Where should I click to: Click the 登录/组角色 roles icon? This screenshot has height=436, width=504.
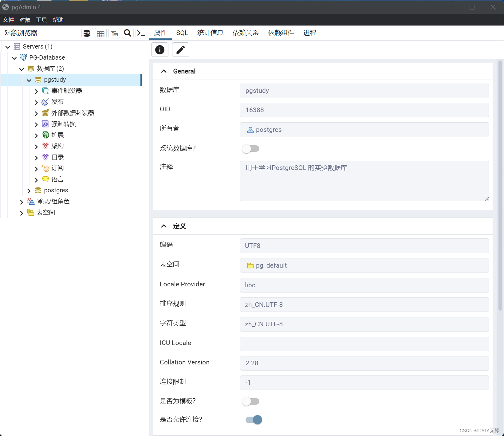click(x=31, y=201)
